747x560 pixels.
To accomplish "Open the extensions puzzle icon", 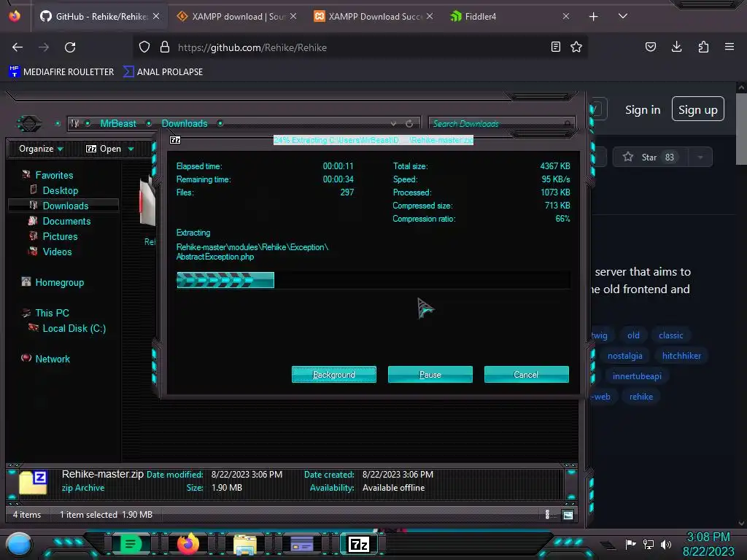I will tap(703, 47).
